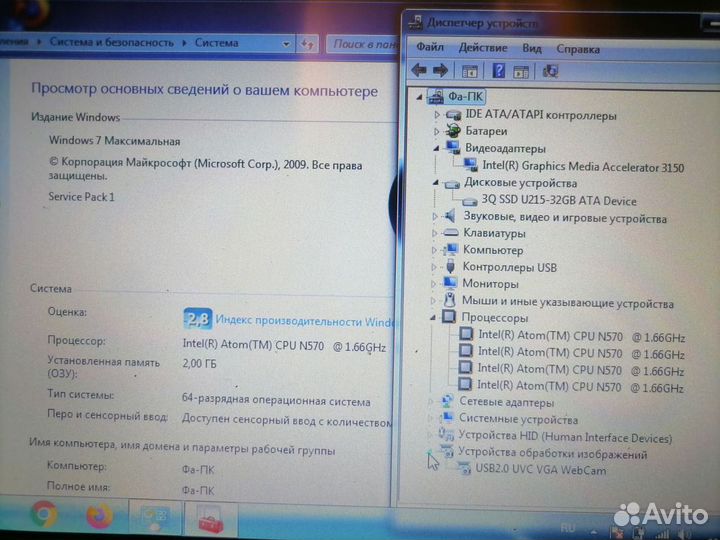The width and height of the screenshot is (720, 540).
Task: Select Intel(R) Graphics Media Accelerator 3150
Action: (x=583, y=167)
